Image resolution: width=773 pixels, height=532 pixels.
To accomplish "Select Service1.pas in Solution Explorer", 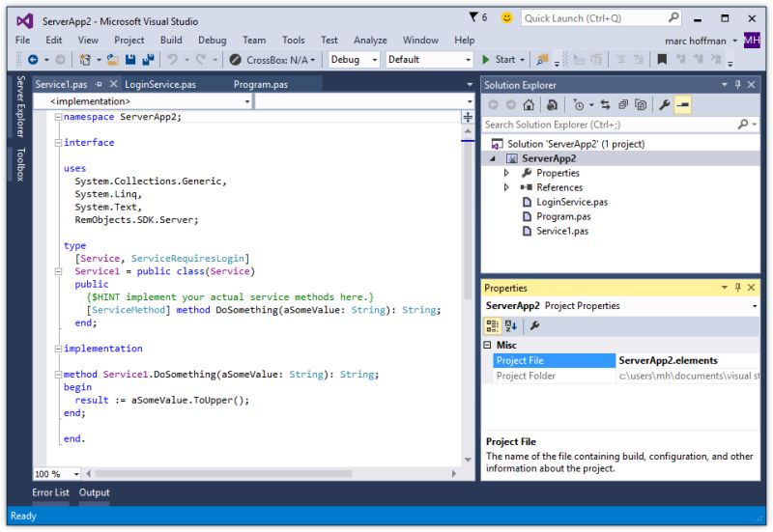I will point(562,231).
